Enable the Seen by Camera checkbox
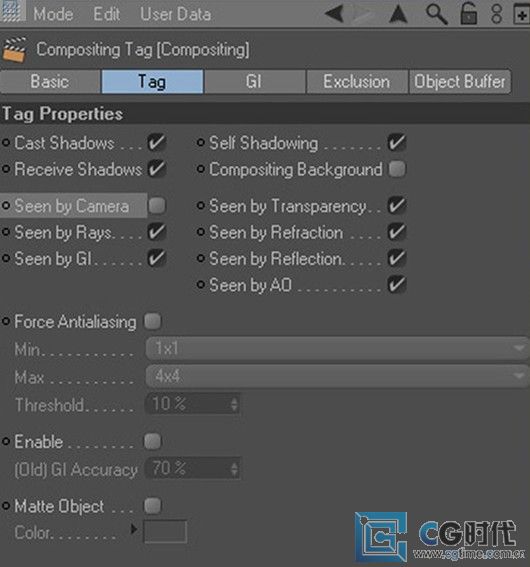The height and width of the screenshot is (567, 530). [157, 206]
